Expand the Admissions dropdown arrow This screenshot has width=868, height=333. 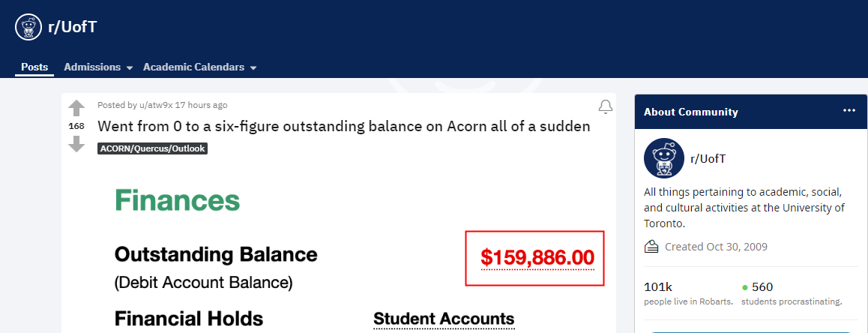(130, 68)
